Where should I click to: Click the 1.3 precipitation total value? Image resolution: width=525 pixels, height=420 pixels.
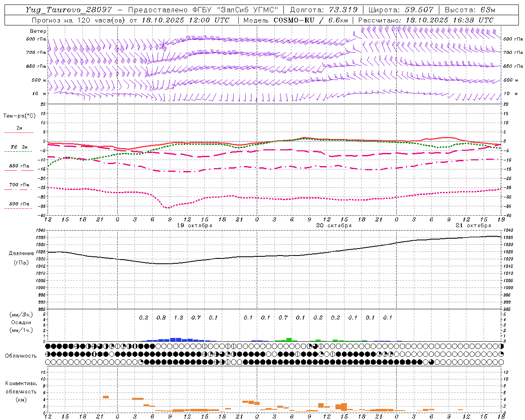178,317
